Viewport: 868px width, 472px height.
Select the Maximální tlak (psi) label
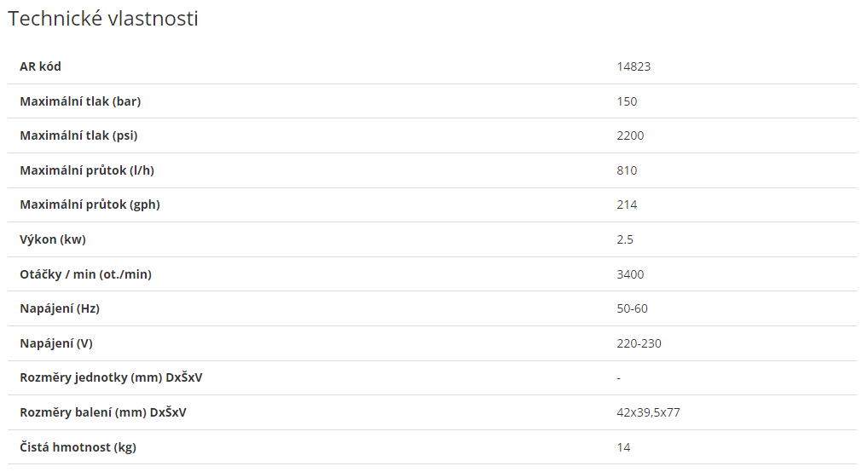[x=78, y=135]
